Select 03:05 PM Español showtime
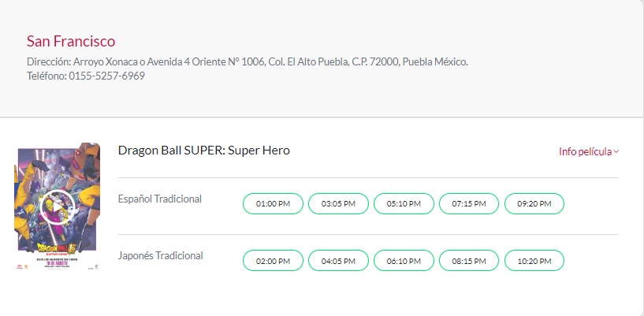644x316 pixels. pyautogui.click(x=338, y=203)
